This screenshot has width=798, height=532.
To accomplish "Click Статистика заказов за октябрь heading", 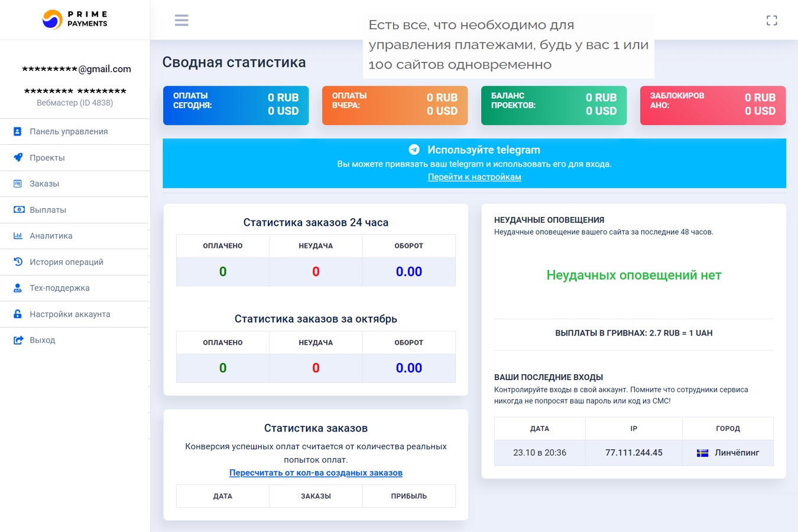I will pos(316,319).
